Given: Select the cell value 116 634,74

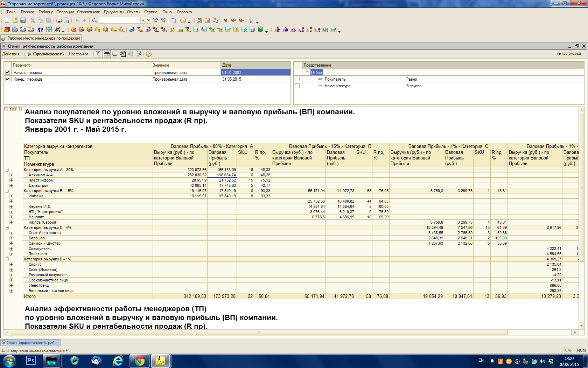Looking at the screenshot, I should (x=222, y=175).
